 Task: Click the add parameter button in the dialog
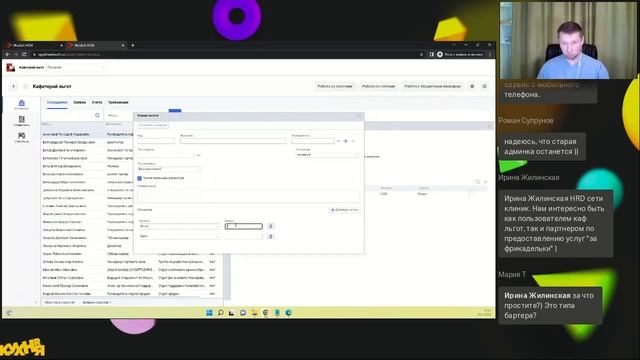pyautogui.click(x=344, y=210)
